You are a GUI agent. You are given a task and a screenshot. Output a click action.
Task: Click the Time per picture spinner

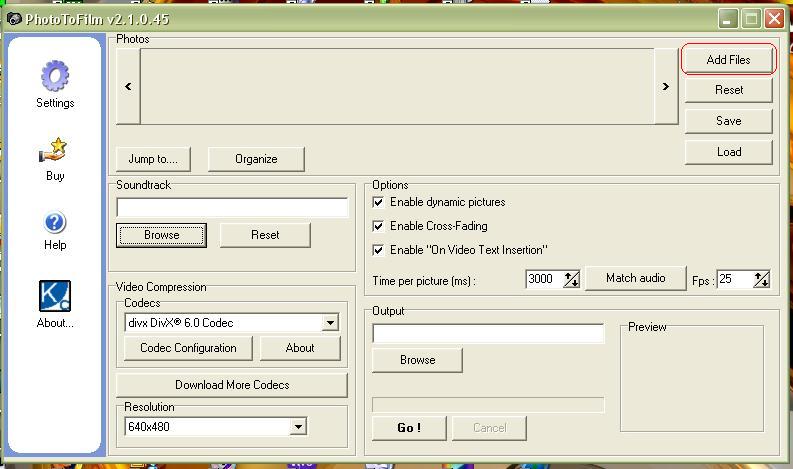tap(571, 279)
